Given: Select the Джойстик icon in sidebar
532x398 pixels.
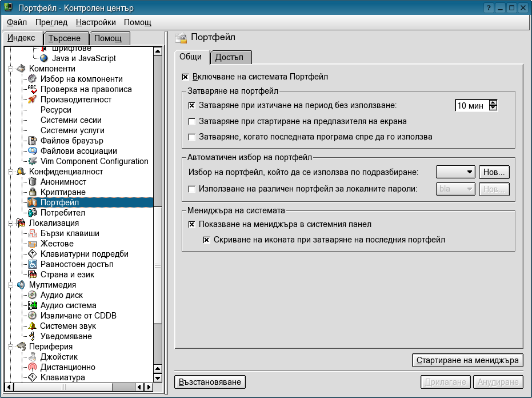Looking at the screenshot, I should [33, 357].
